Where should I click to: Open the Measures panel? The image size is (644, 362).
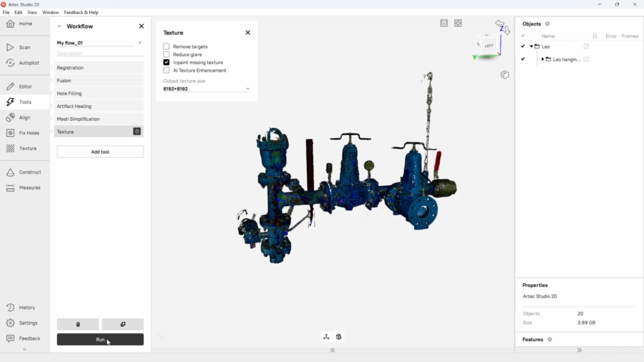point(23,187)
